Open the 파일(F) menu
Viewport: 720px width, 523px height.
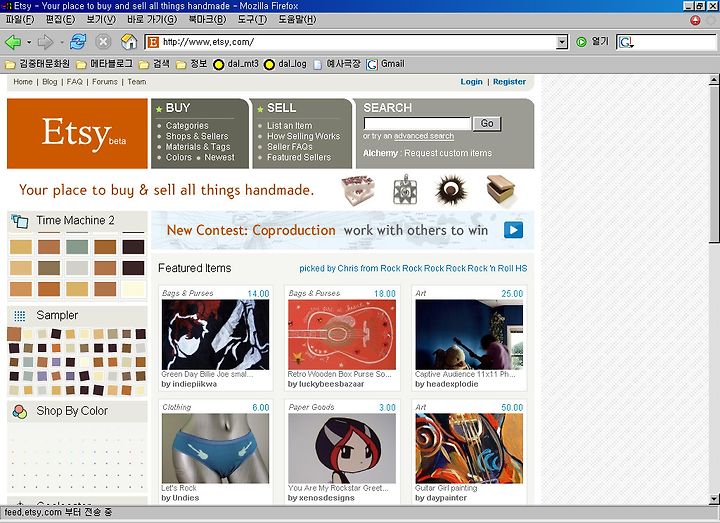[20, 20]
